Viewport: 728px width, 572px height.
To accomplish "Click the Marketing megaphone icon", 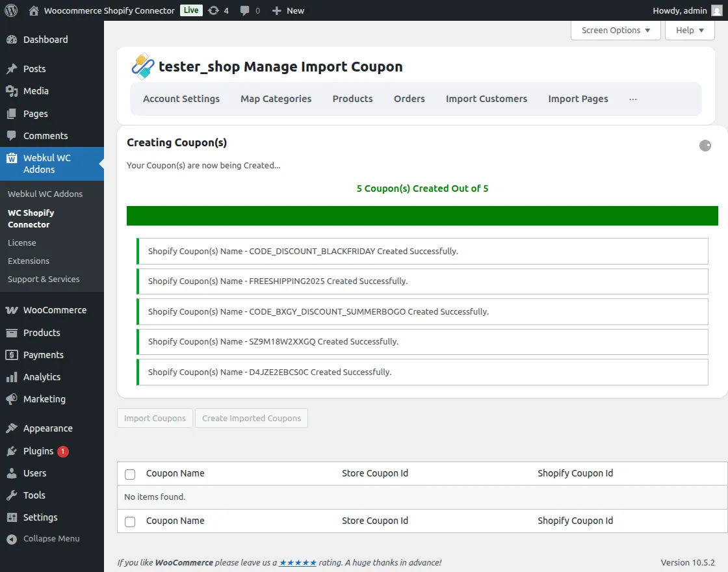I will point(12,399).
